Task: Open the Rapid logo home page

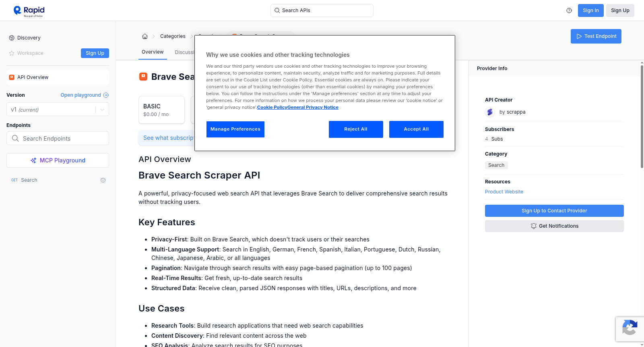Action: (29, 11)
